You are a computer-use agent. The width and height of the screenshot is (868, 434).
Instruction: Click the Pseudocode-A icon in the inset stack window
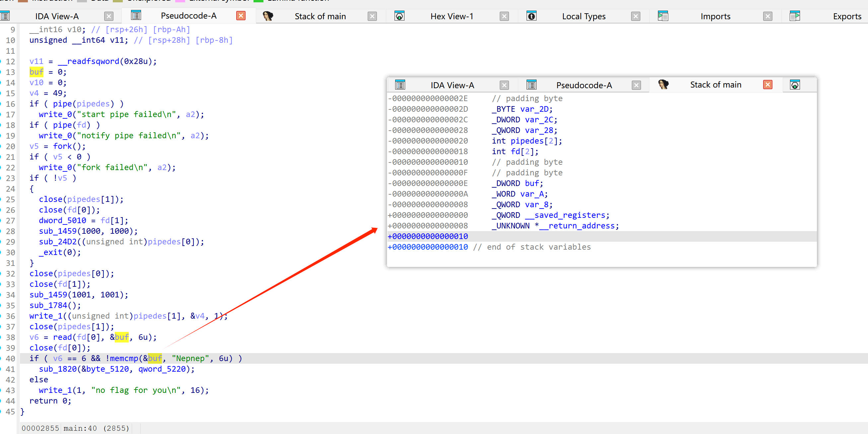[x=531, y=85]
